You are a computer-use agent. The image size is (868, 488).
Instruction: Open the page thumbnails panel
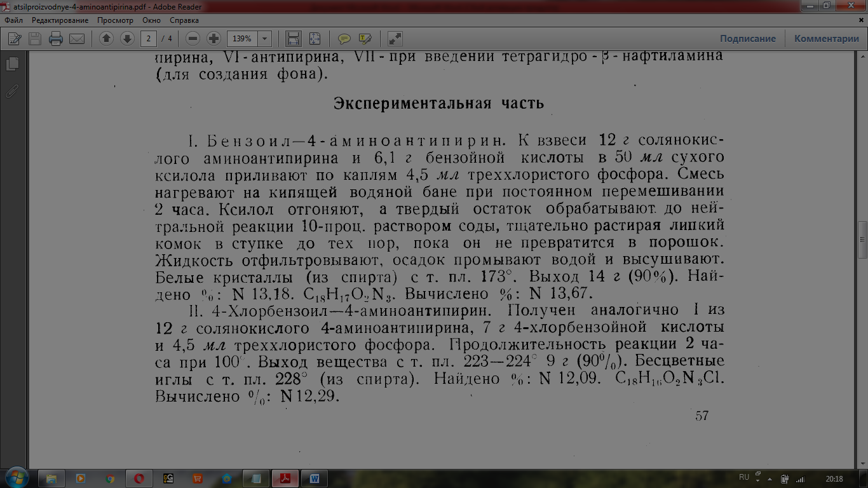[11, 64]
